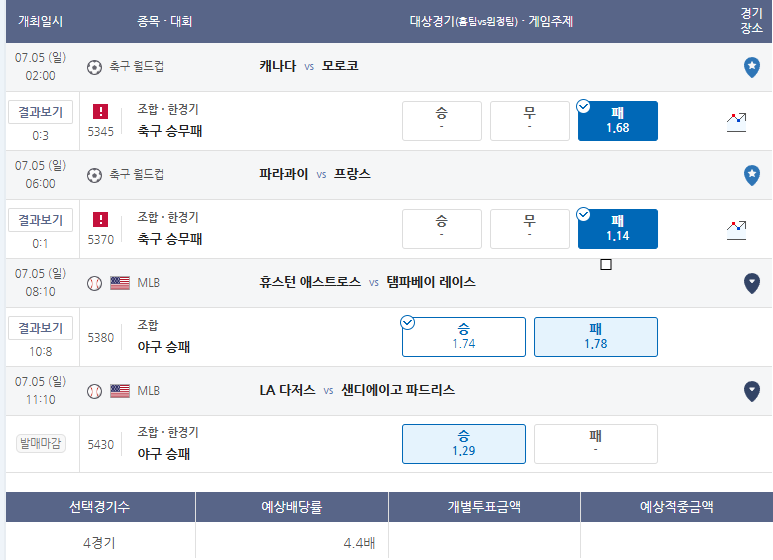Deselect 패 1.14 bet for Paraguay-France

[x=618, y=229]
